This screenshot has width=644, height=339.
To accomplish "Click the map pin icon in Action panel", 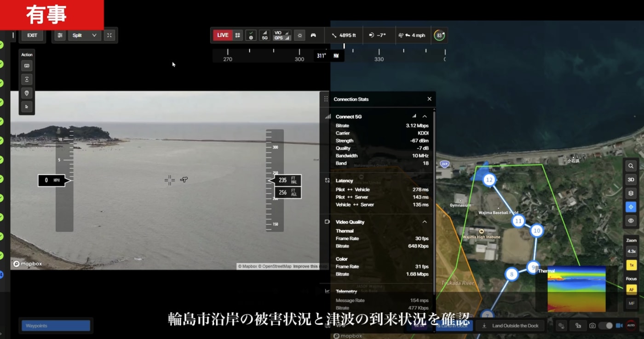I will click(27, 93).
